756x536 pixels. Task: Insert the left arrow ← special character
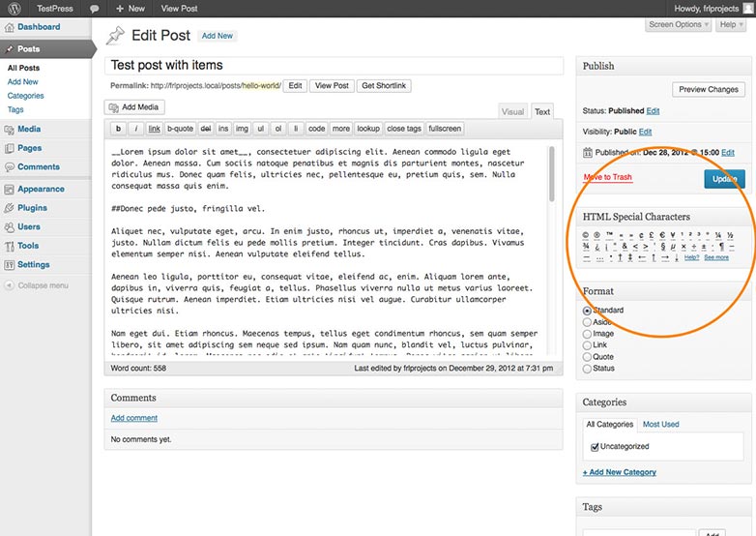pos(642,257)
